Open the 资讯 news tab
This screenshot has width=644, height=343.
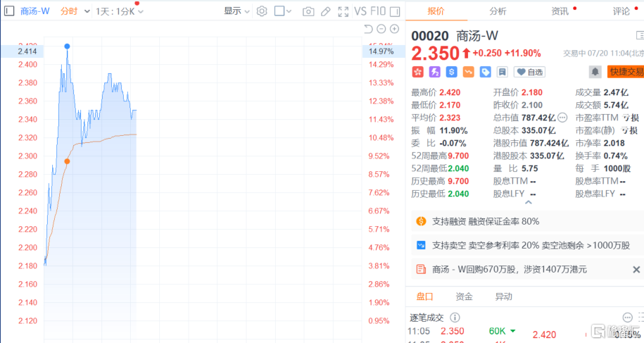point(560,11)
